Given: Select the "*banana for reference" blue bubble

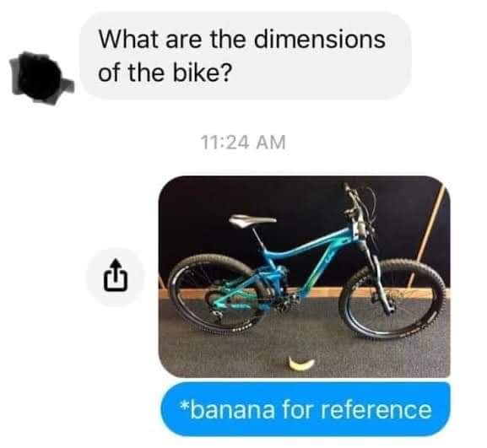Looking at the screenshot, I should click(x=306, y=409).
